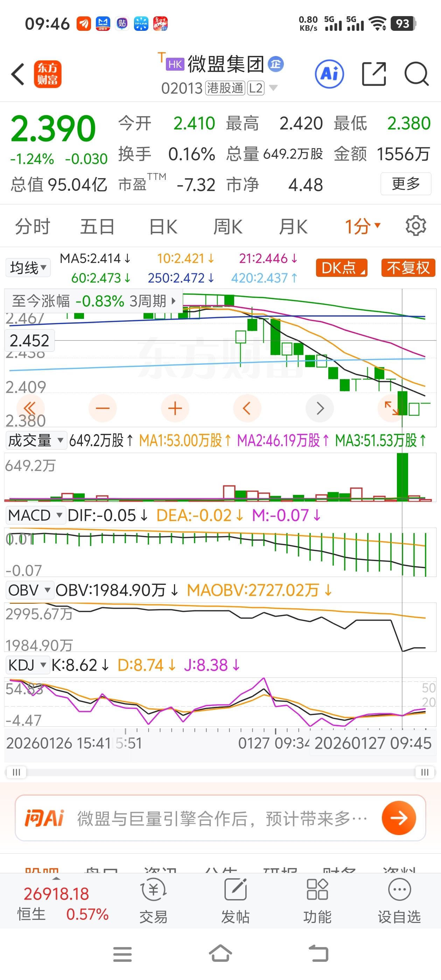Open 交易 trade icon
The image size is (441, 980).
tap(153, 901)
